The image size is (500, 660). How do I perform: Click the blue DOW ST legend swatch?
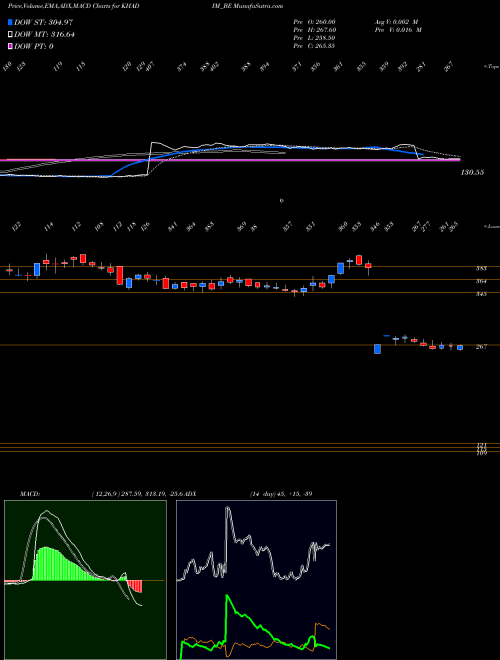[10, 22]
